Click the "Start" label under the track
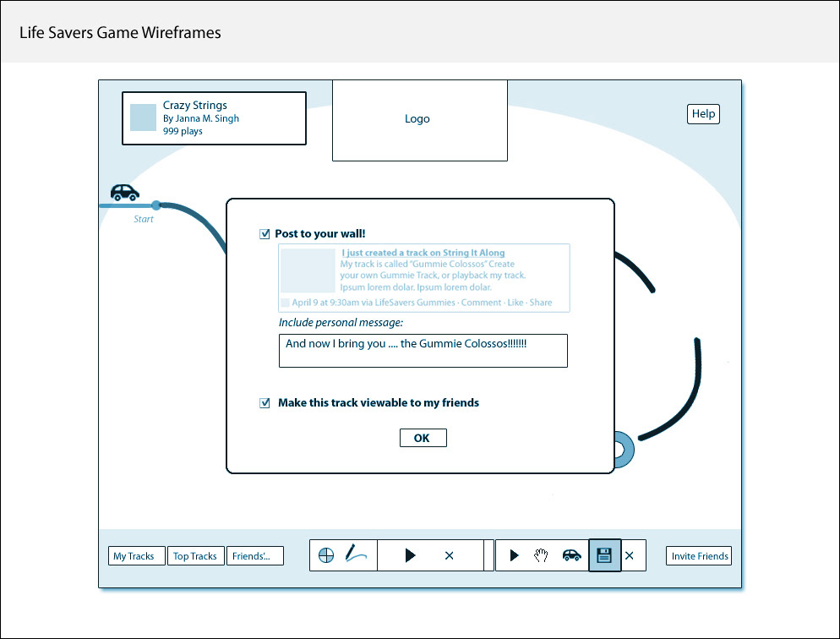This screenshot has width=840, height=639. [144, 219]
